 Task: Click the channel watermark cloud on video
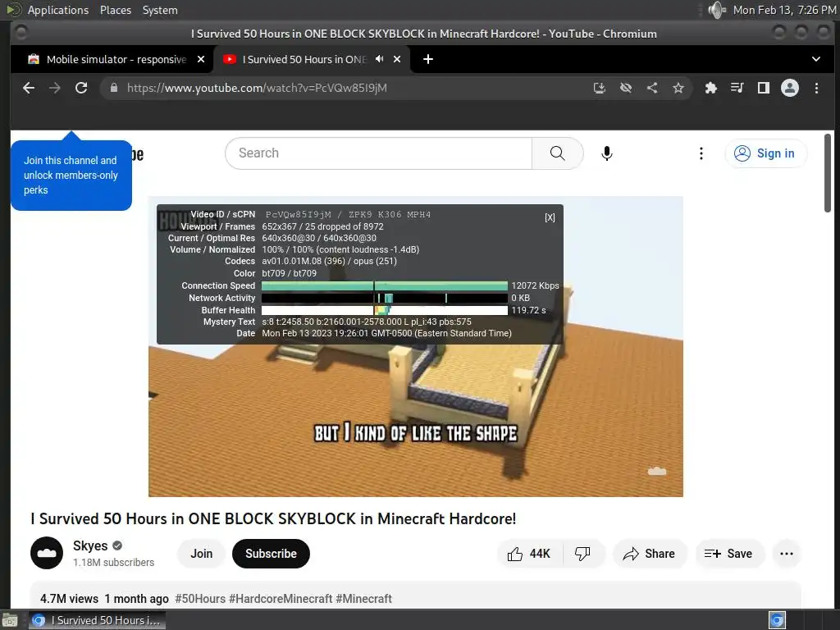point(657,471)
